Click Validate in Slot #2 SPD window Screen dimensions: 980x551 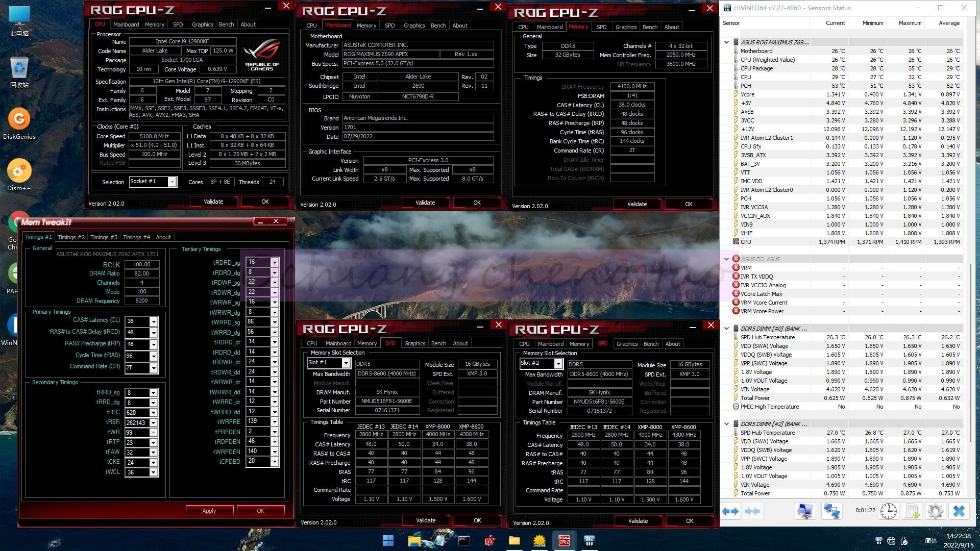point(638,521)
